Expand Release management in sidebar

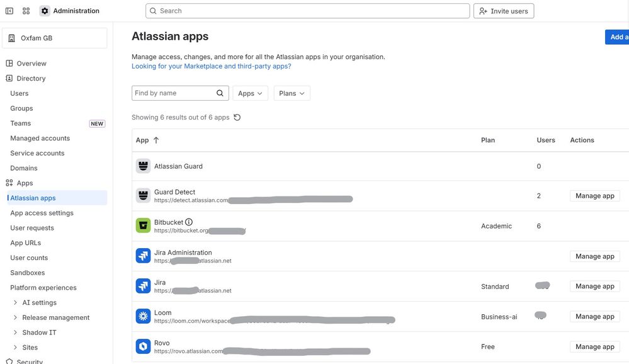[x=15, y=317]
